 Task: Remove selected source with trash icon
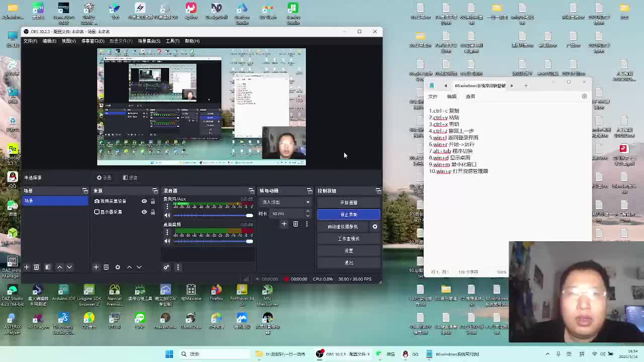point(106,267)
